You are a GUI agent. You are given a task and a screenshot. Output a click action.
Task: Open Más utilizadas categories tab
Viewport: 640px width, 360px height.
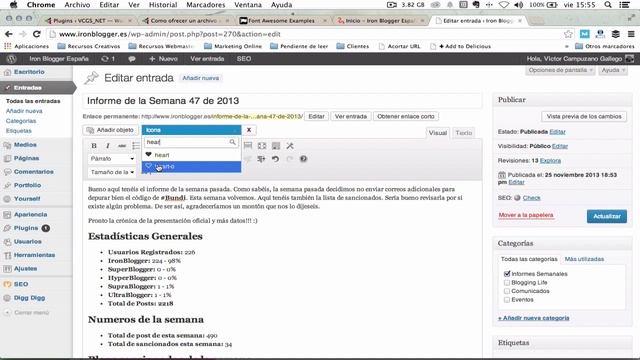(x=584, y=259)
